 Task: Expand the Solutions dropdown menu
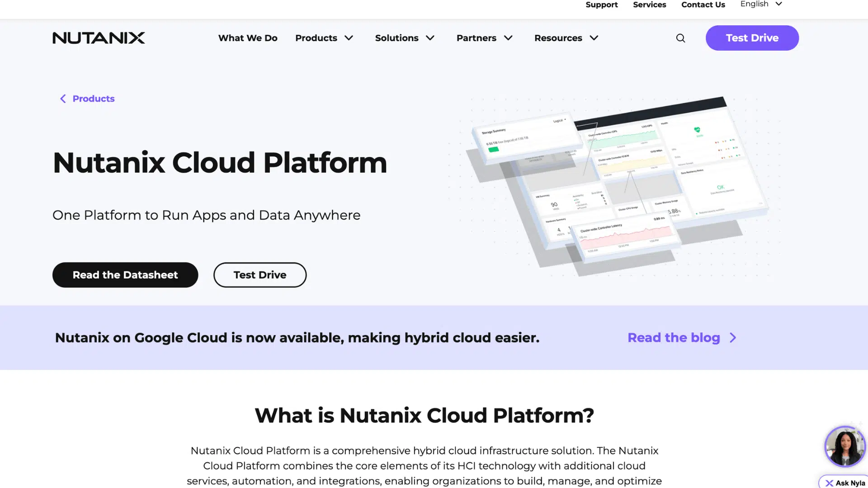coord(405,38)
